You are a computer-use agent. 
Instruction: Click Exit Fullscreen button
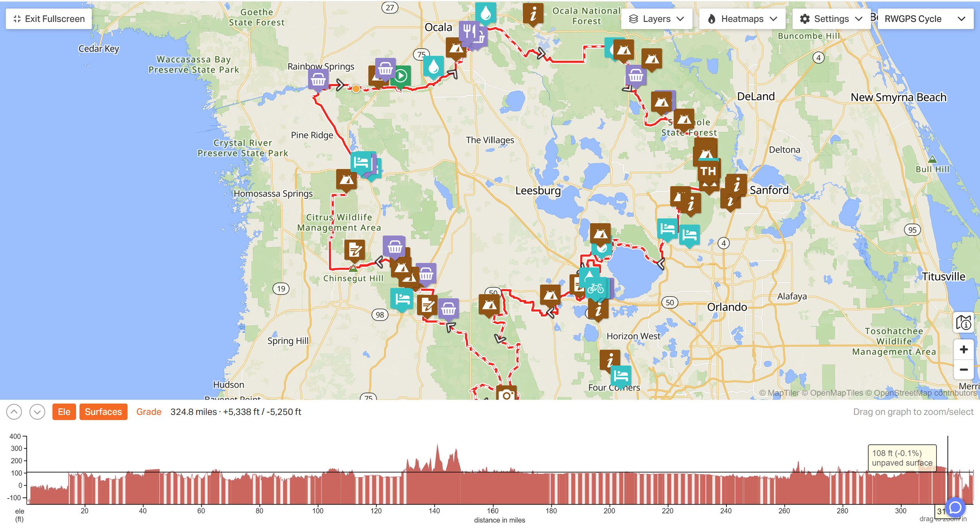pos(49,19)
